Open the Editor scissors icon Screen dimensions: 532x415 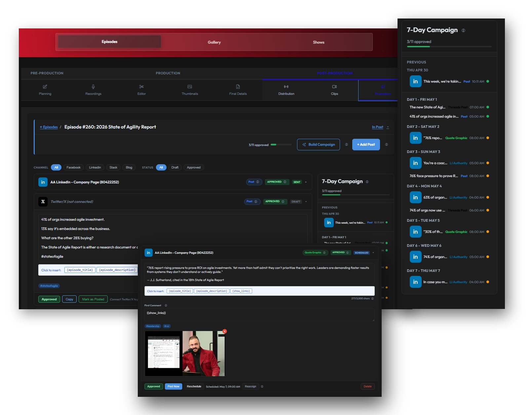click(141, 87)
